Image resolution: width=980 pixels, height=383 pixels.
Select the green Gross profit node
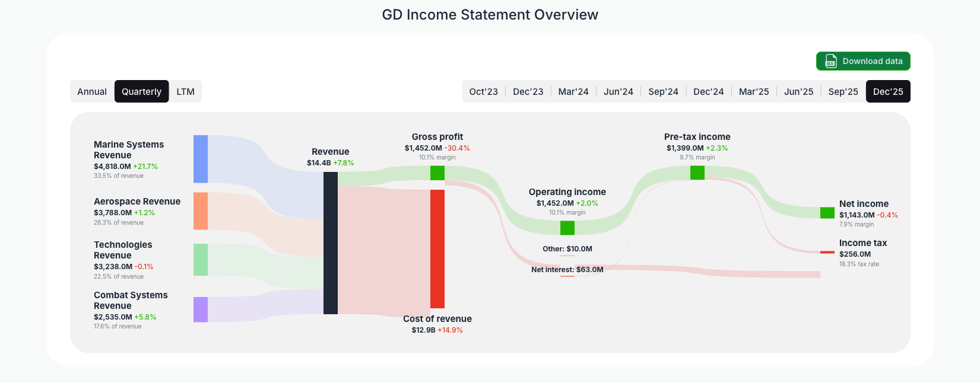click(437, 173)
